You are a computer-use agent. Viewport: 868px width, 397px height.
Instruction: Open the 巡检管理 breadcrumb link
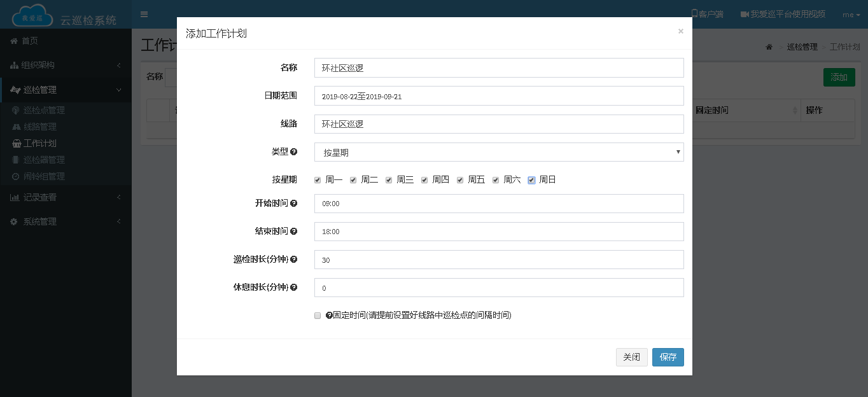pos(802,46)
